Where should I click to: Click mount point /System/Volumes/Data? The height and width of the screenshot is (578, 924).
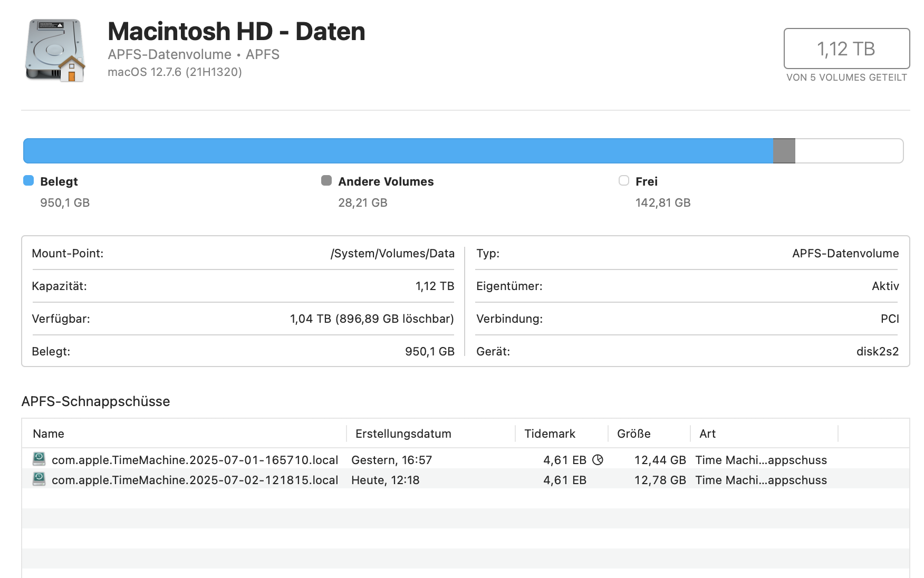click(392, 253)
